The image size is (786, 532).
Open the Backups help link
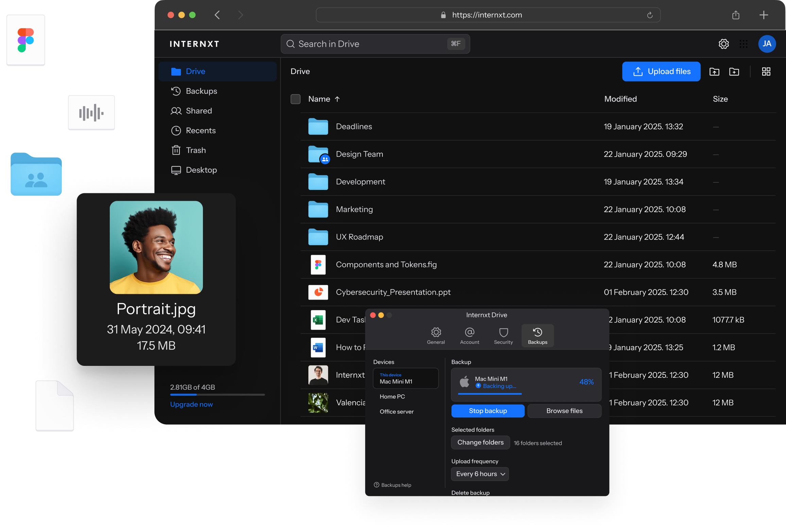393,485
